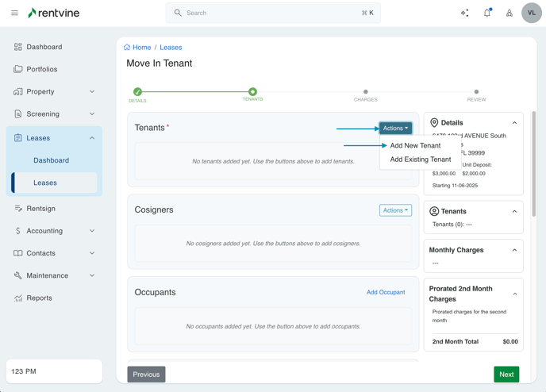This screenshot has width=546, height=392.
Task: Click the global search field
Action: 273,13
